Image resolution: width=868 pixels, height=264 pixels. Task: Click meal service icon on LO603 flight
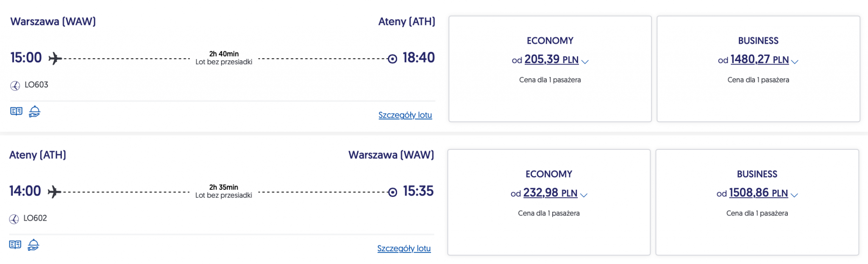[34, 111]
